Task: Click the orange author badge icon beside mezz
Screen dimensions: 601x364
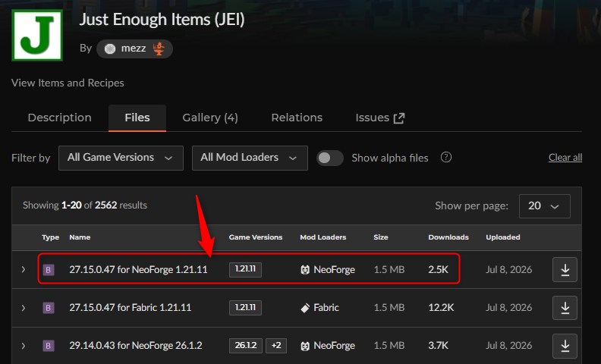Action: point(159,49)
